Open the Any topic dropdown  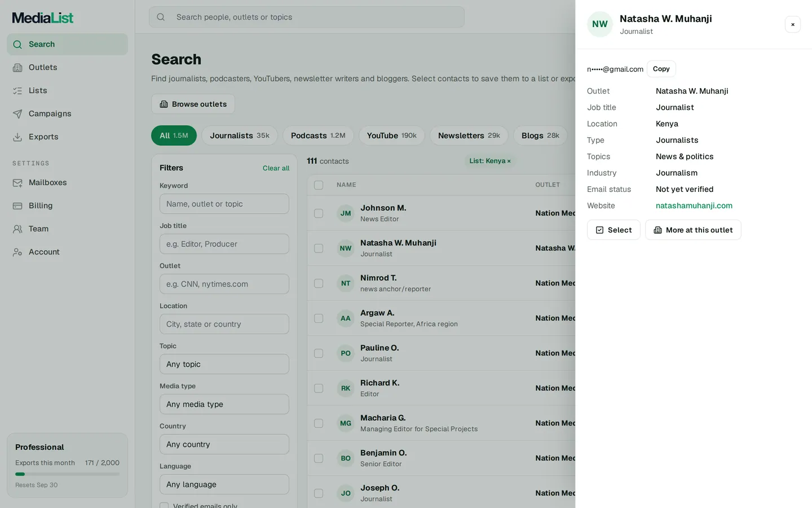224,364
